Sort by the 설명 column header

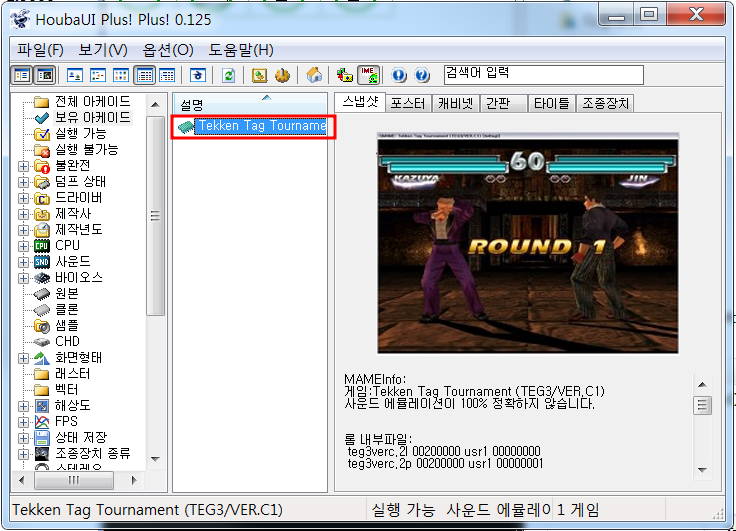(x=250, y=103)
